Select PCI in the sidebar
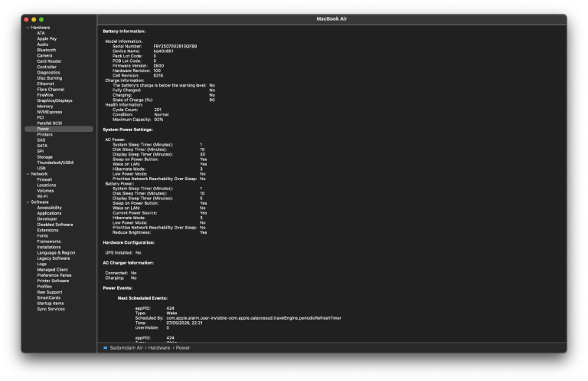The image size is (588, 381). [x=41, y=117]
